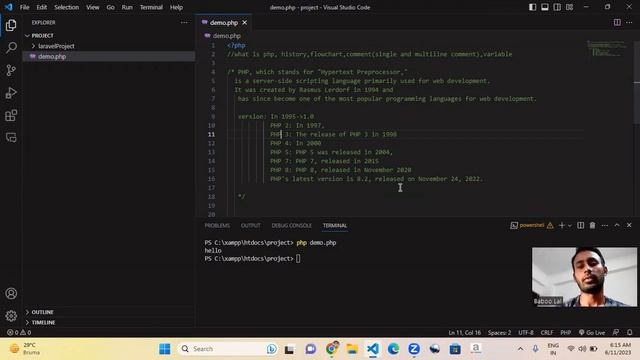Open Microsoft Edge from the taskbar
The width and height of the screenshot is (640, 360).
(x=393, y=349)
